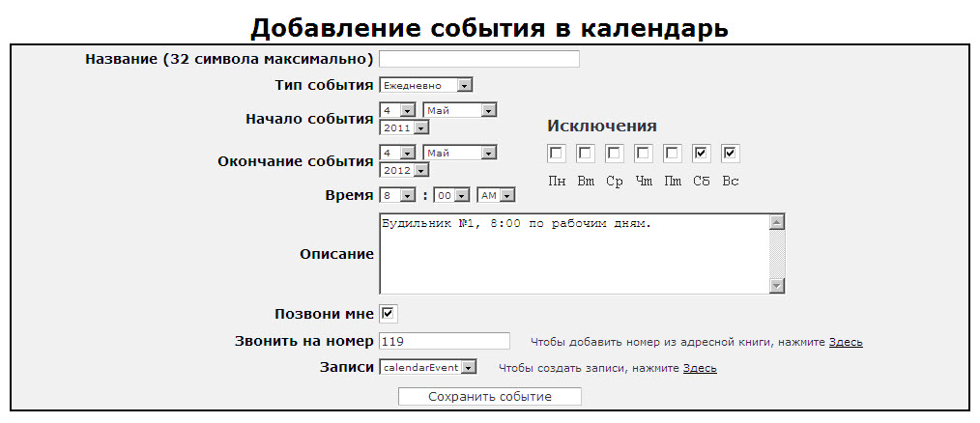
Task: Check the Вт exception checkbox
Action: coord(586,154)
